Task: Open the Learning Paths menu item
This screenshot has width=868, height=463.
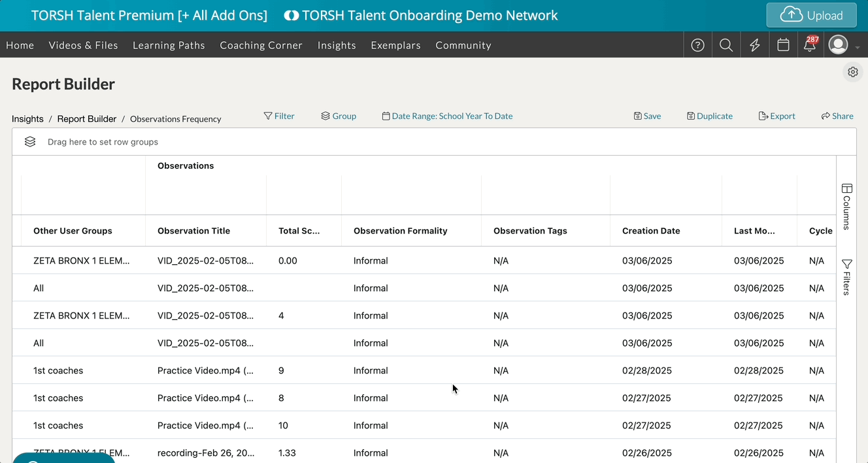Action: 169,45
